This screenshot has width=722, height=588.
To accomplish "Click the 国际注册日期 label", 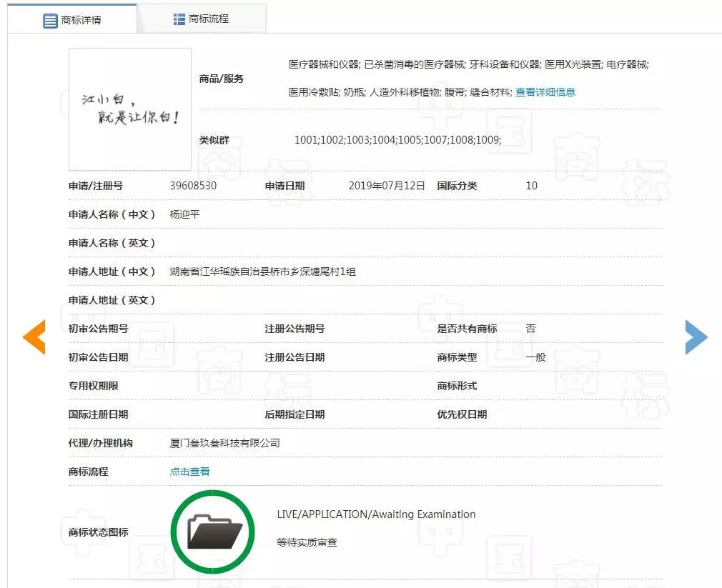I will coord(98,414).
